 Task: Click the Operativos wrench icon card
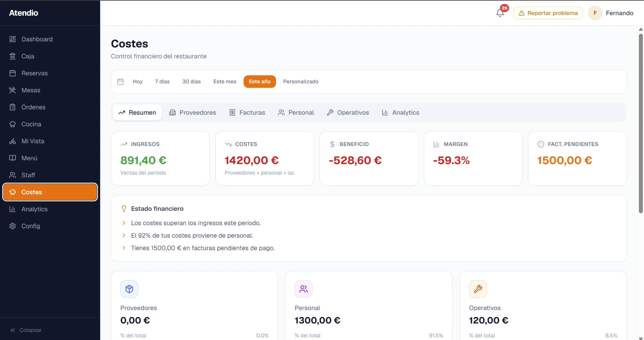[478, 289]
